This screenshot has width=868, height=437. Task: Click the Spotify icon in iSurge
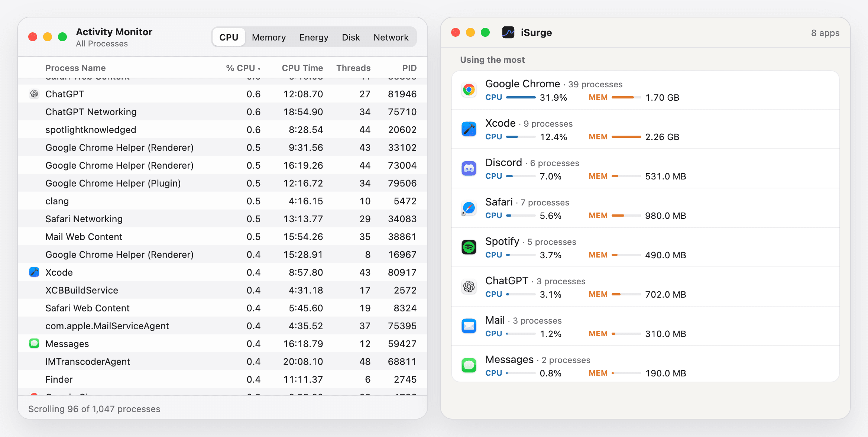click(x=469, y=247)
